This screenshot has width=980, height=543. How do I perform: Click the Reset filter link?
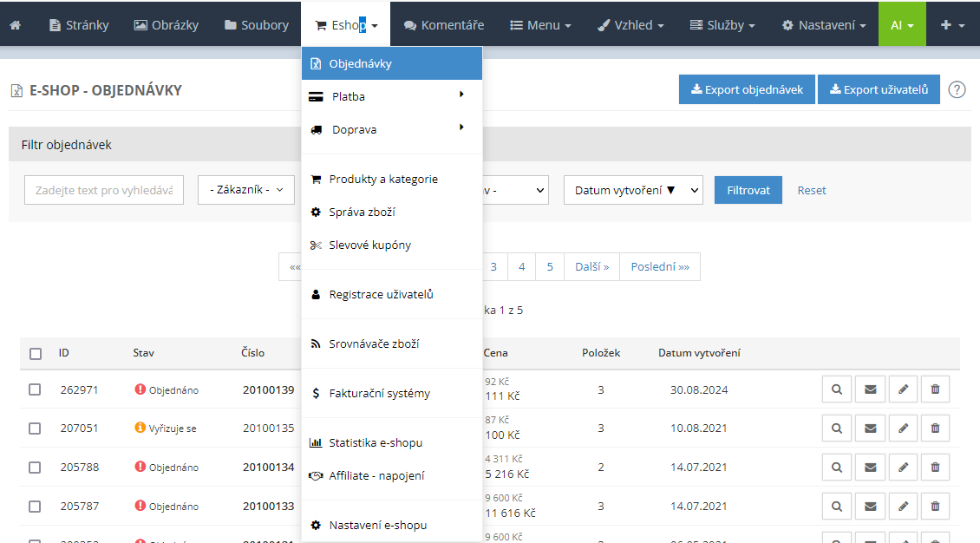pyautogui.click(x=812, y=190)
